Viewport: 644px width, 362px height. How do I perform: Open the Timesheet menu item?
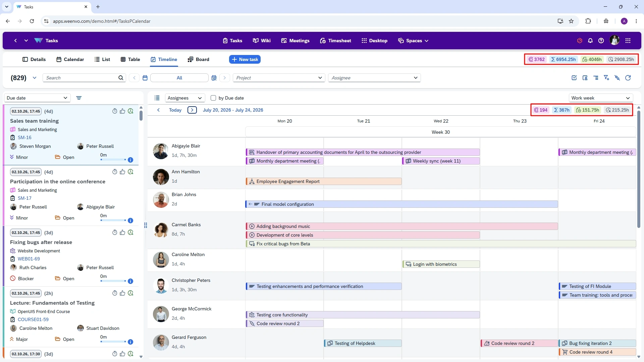click(x=335, y=41)
